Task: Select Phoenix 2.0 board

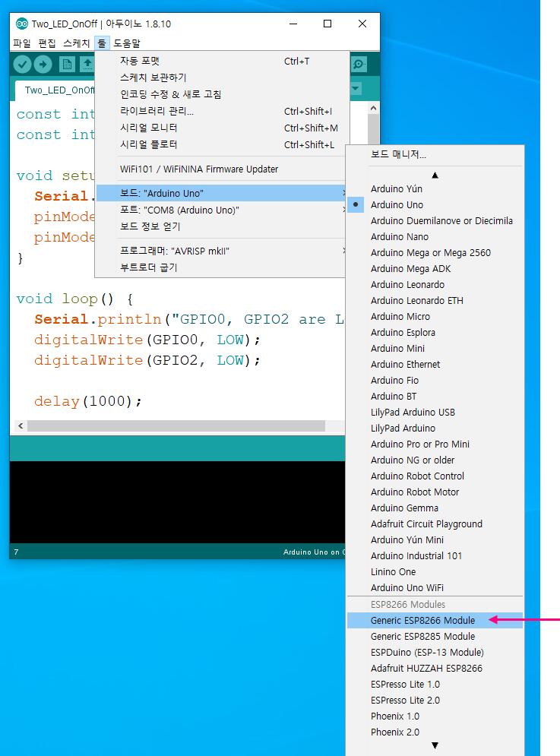Action: click(435, 732)
